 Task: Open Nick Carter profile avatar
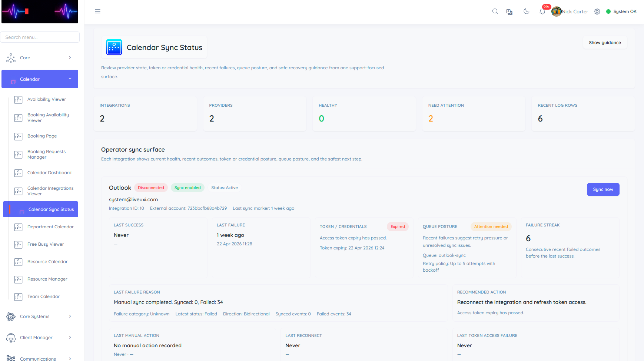556,11
